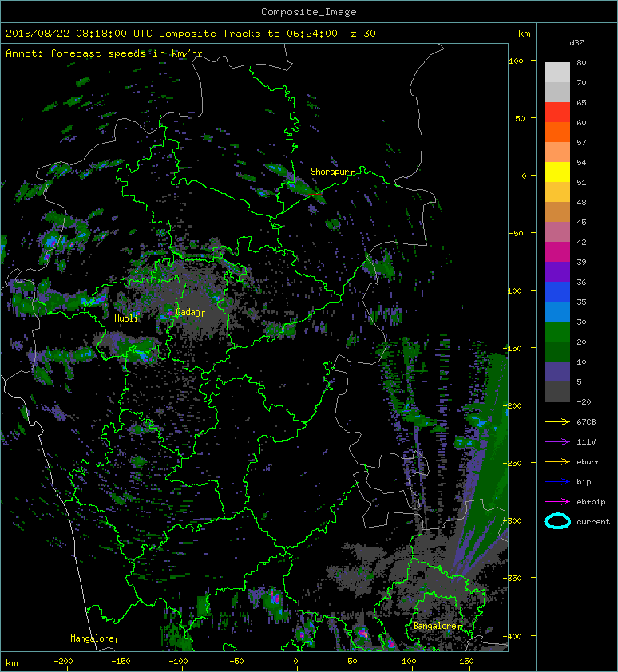Click the Mangalore city label
The image size is (618, 672).
tap(94, 639)
